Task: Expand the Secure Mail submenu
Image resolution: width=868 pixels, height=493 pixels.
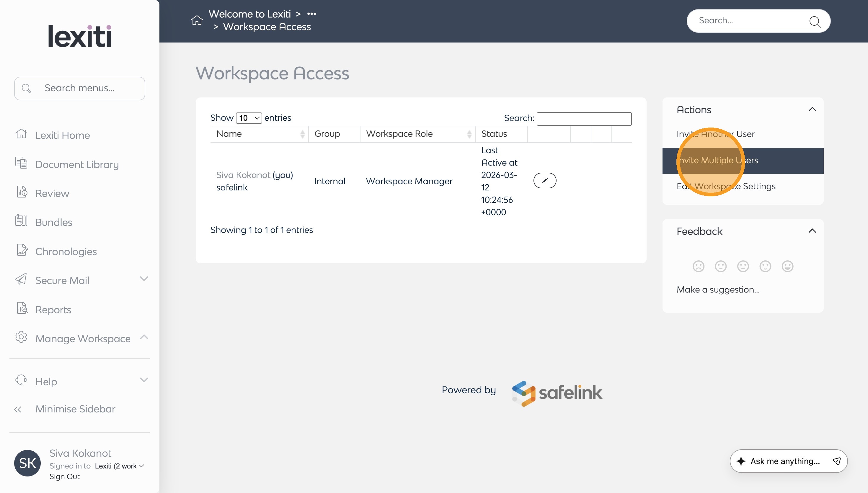Action: point(144,279)
